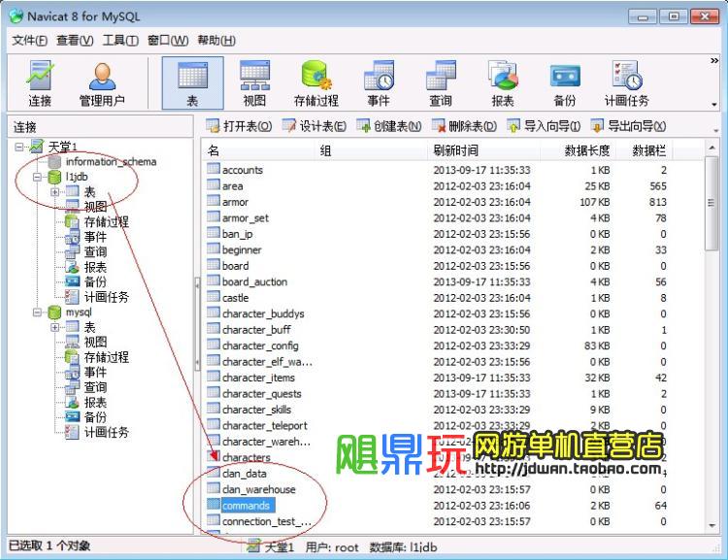This screenshot has height=560, width=728.
Task: Launch Export Wizard (导出向导)
Action: (x=628, y=126)
